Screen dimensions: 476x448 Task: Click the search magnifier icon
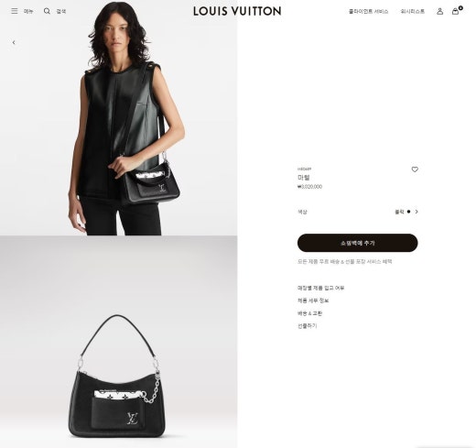tap(47, 11)
